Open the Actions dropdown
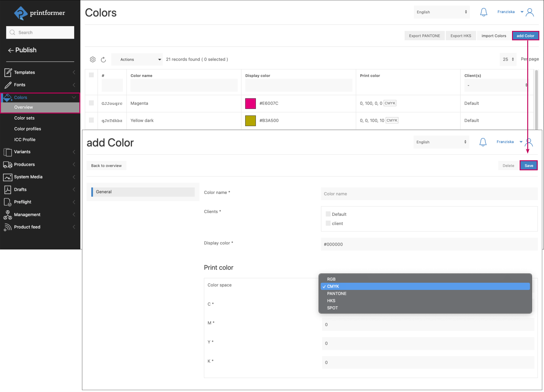The image size is (544, 392). point(137,59)
